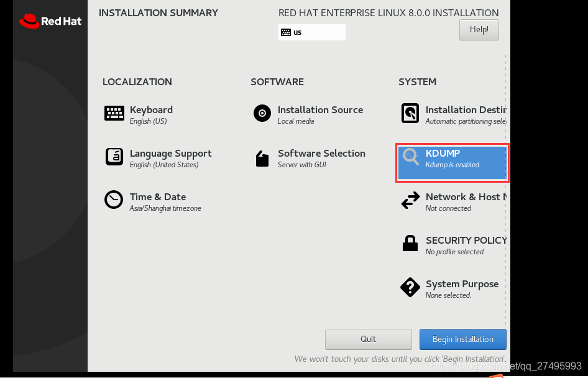Click 'Not connected' network status text

pyautogui.click(x=448, y=208)
